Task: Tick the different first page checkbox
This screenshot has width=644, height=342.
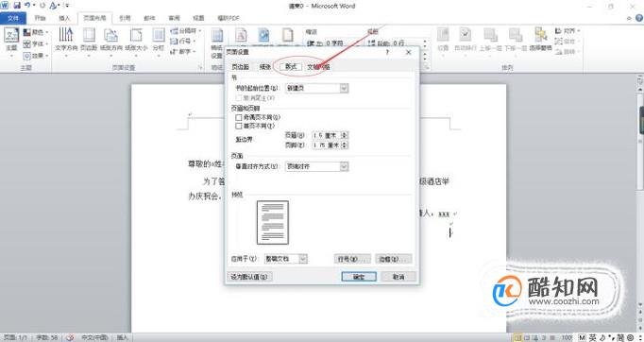Action: (x=239, y=127)
